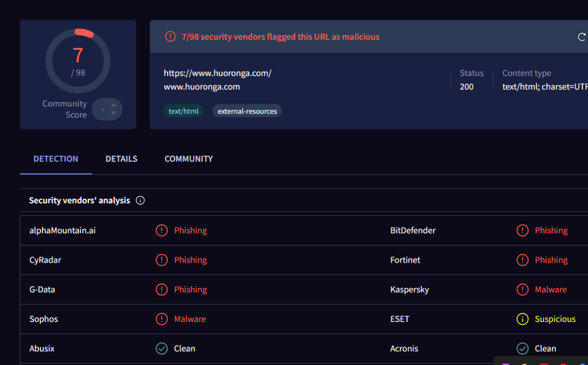Click the text/html tag
The height and width of the screenshot is (365, 588).
[183, 111]
